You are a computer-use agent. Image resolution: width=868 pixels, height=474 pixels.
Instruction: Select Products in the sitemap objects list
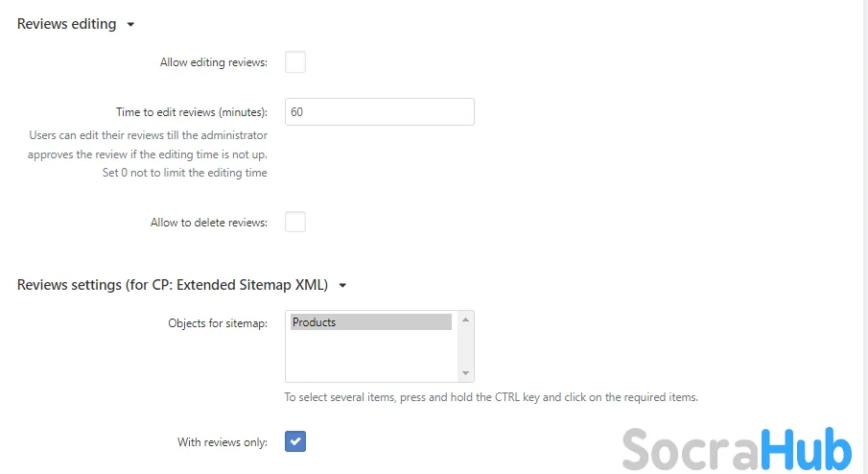tap(371, 322)
